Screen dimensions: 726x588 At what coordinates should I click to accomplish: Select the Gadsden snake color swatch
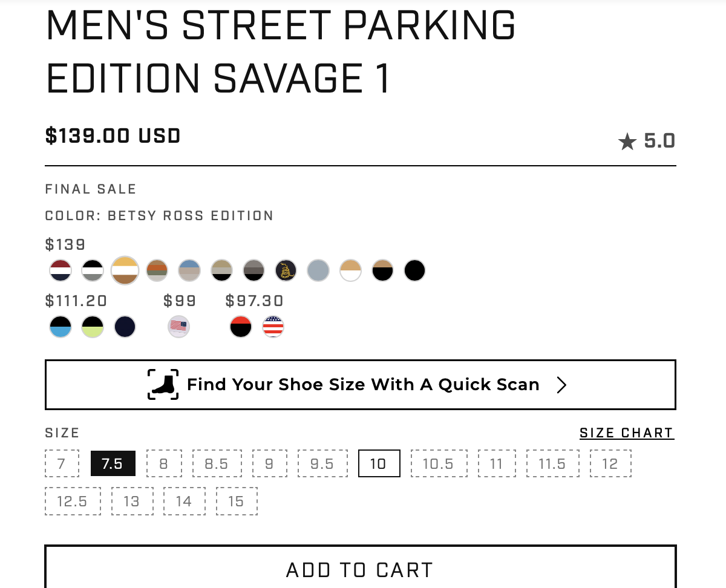(286, 270)
